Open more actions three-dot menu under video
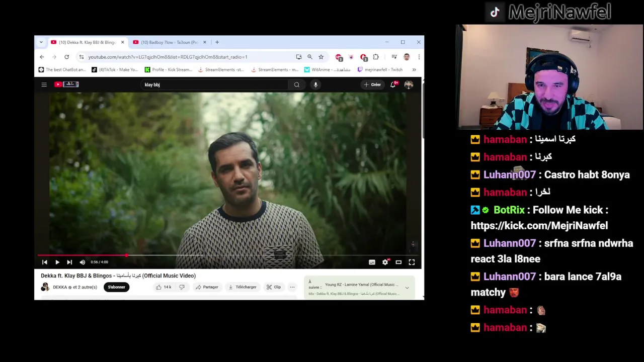This screenshot has width=644, height=362. [x=292, y=287]
